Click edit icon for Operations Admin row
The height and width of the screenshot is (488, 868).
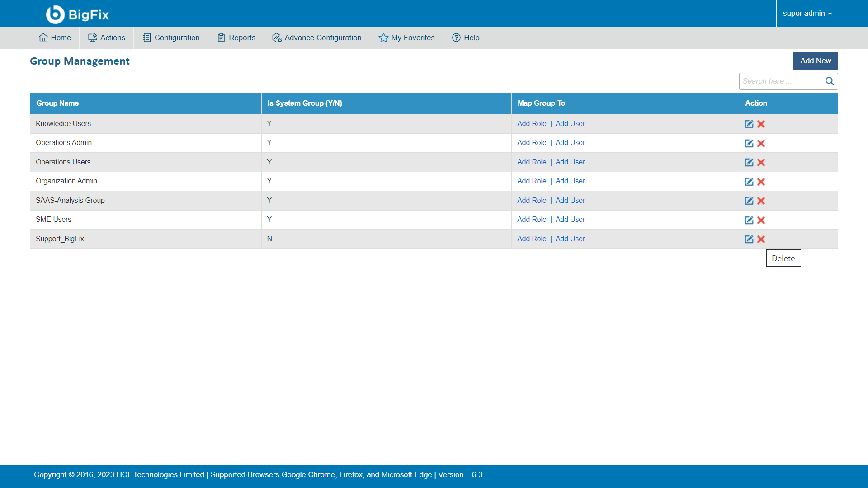(x=749, y=143)
